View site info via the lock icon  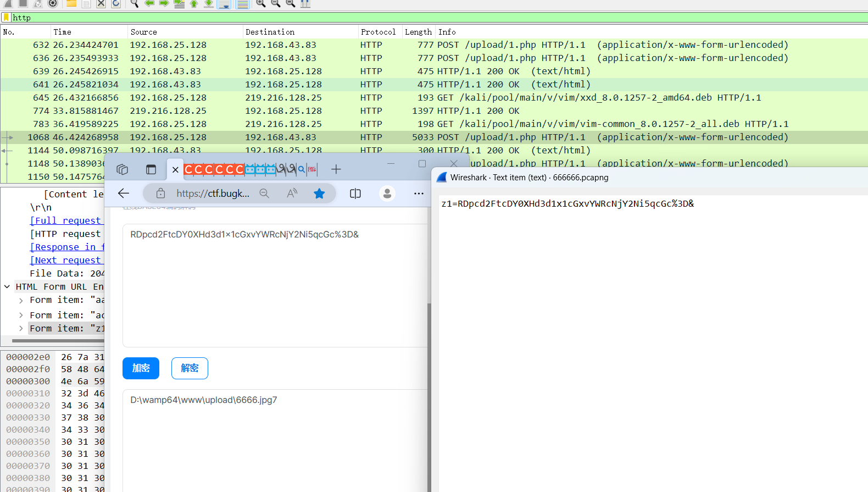coord(160,193)
